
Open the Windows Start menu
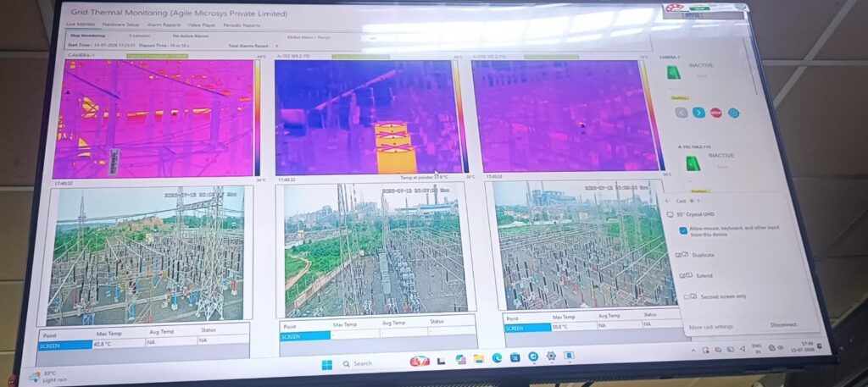click(x=326, y=365)
